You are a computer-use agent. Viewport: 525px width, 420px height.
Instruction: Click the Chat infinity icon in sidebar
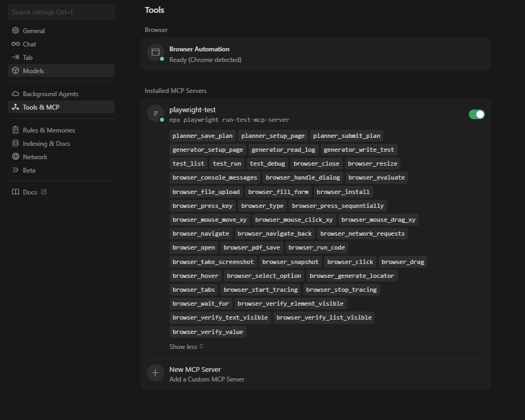pos(16,44)
